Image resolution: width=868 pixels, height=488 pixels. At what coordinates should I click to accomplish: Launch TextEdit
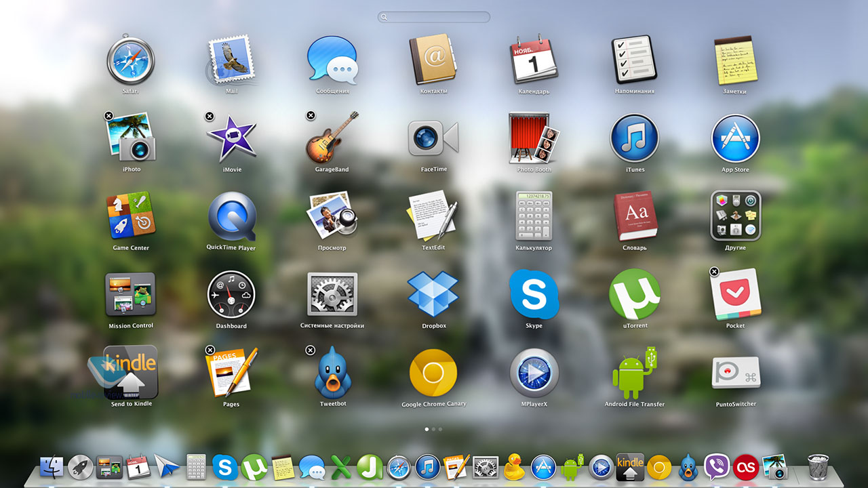(434, 216)
